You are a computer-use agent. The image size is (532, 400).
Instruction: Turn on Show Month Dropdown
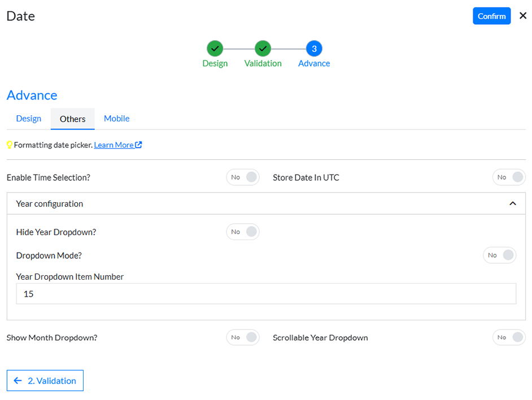[x=243, y=337]
